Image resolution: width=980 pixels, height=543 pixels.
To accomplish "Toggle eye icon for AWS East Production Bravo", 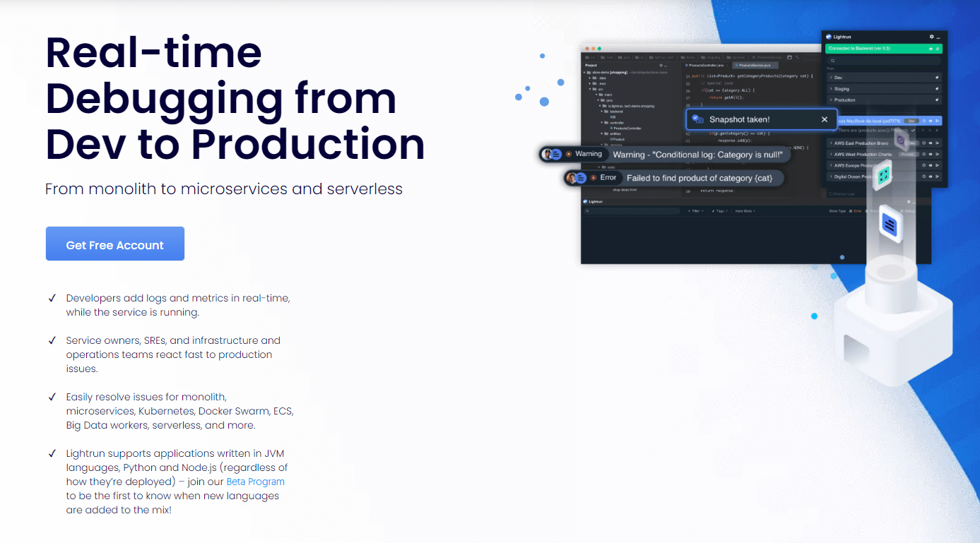I will coord(931,143).
